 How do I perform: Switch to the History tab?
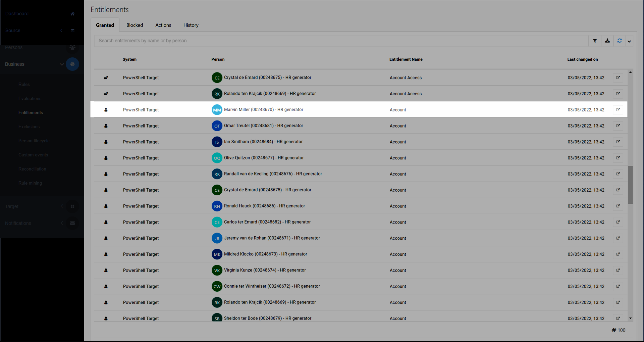coord(191,25)
